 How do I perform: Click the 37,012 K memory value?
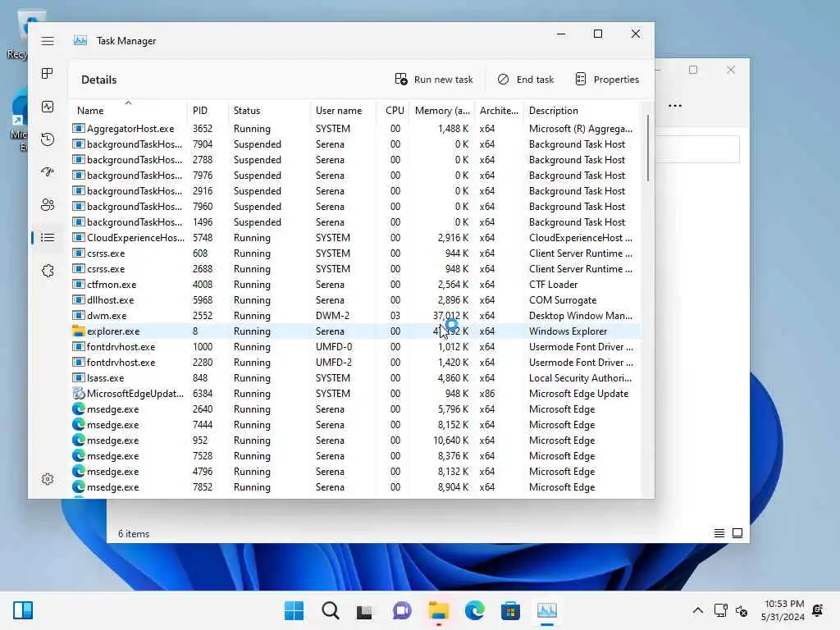click(x=450, y=316)
